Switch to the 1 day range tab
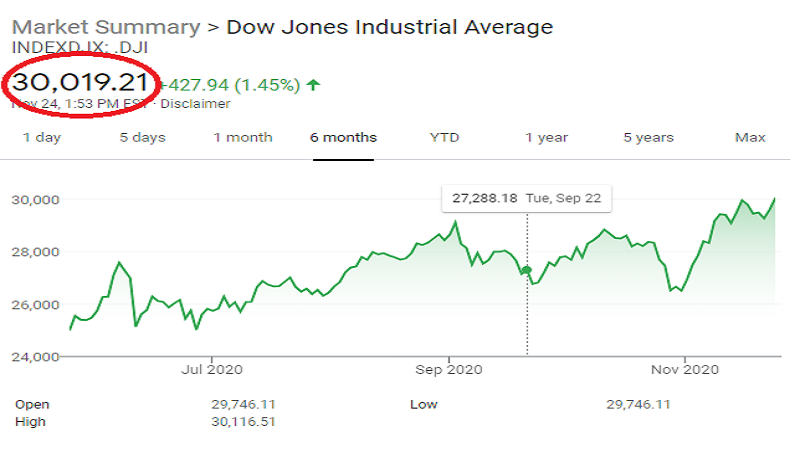800x450 pixels. (41, 137)
